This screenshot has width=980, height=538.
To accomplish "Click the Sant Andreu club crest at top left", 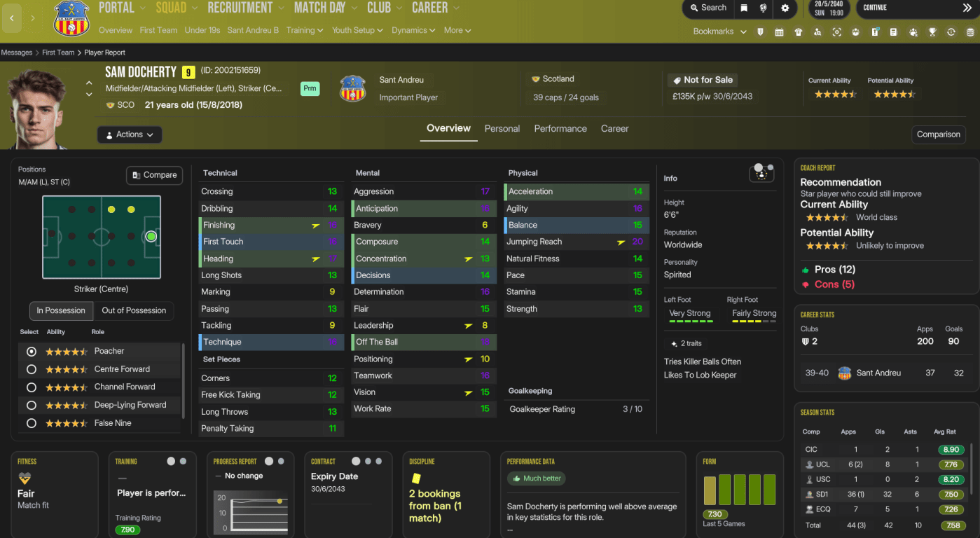I will point(72,19).
